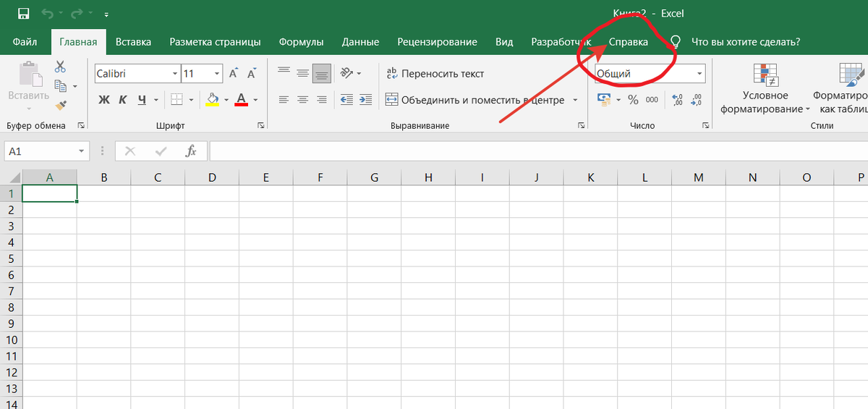Screen dimensions: 868x409
Task: Redo the last undone action
Action: click(77, 14)
